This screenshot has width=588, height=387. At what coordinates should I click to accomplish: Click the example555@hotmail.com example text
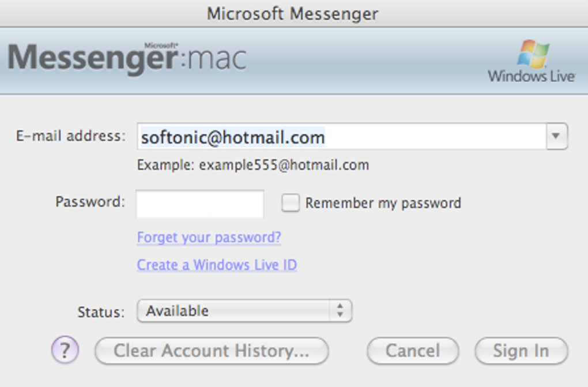252,166
